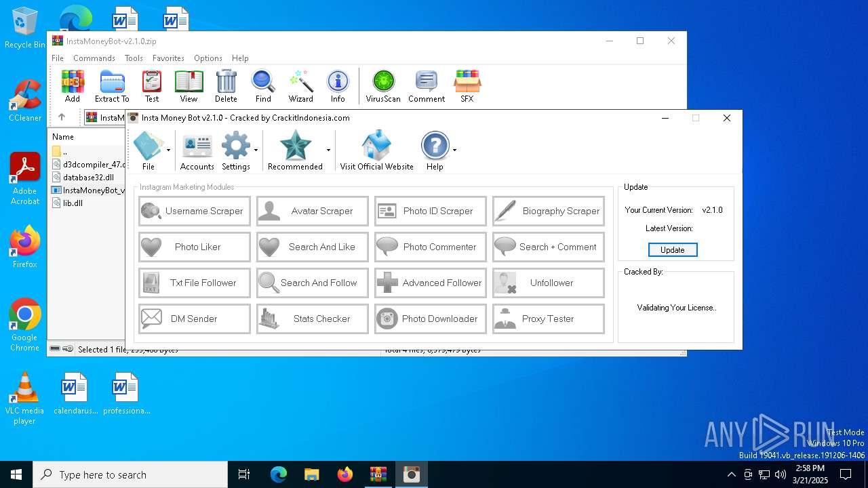Click the Windows Start button
This screenshot has height=488, width=868.
pyautogui.click(x=16, y=474)
